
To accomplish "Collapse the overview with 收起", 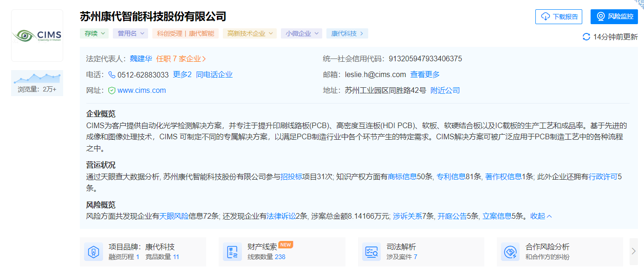I will (x=541, y=216).
